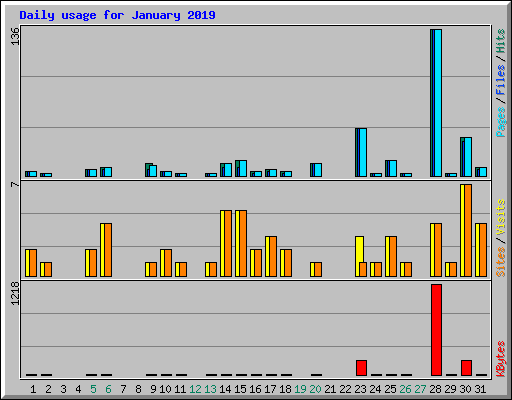Click the day 3 label on x-axis
The width and height of the screenshot is (512, 400).
[63, 389]
